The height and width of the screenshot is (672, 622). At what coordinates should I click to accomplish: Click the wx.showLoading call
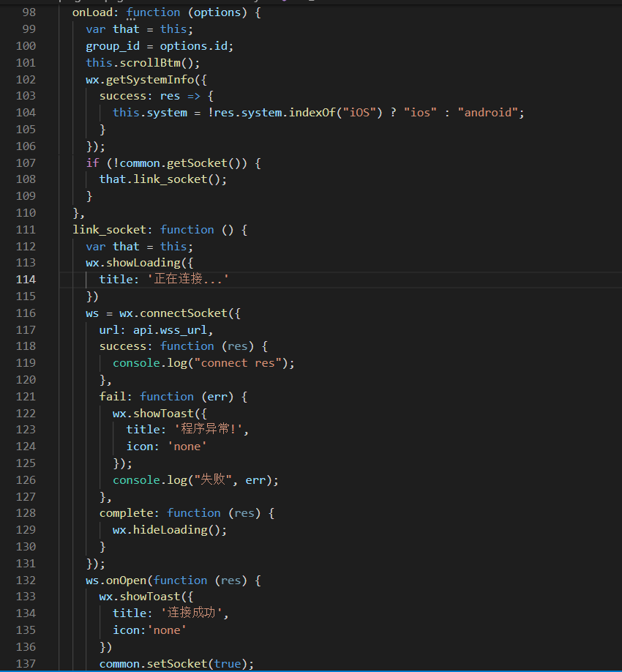tap(132, 263)
